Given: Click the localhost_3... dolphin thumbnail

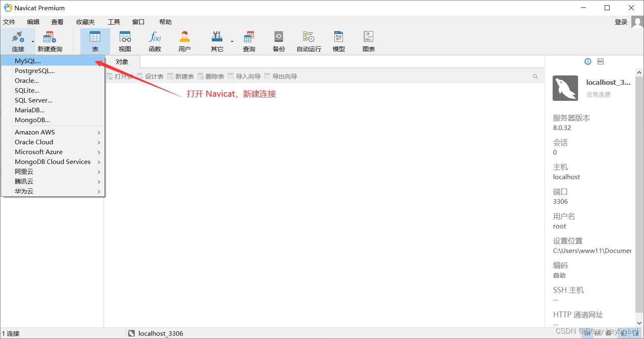Looking at the screenshot, I should [x=565, y=88].
